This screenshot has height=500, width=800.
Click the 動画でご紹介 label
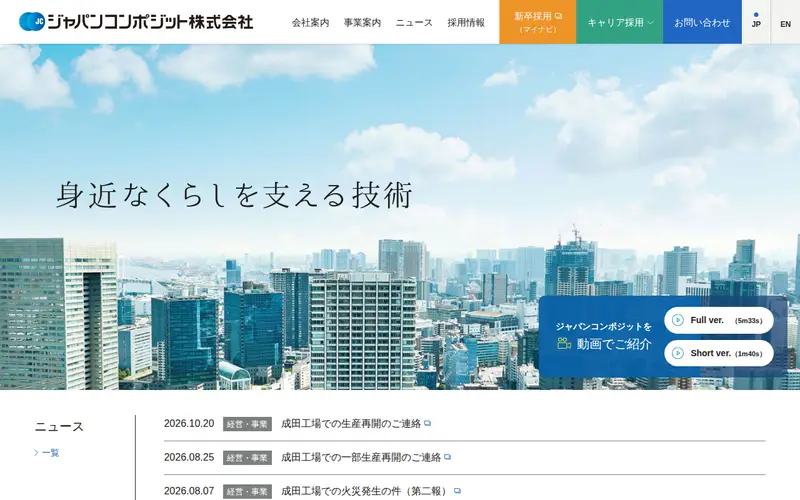614,344
